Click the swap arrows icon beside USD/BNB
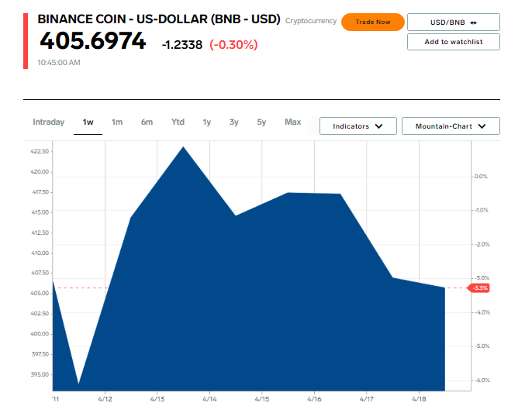 [x=474, y=22]
